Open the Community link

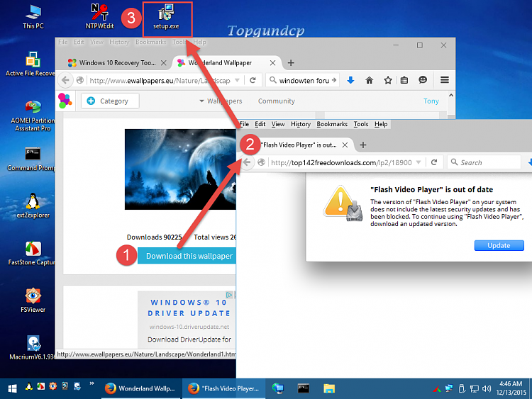276,101
